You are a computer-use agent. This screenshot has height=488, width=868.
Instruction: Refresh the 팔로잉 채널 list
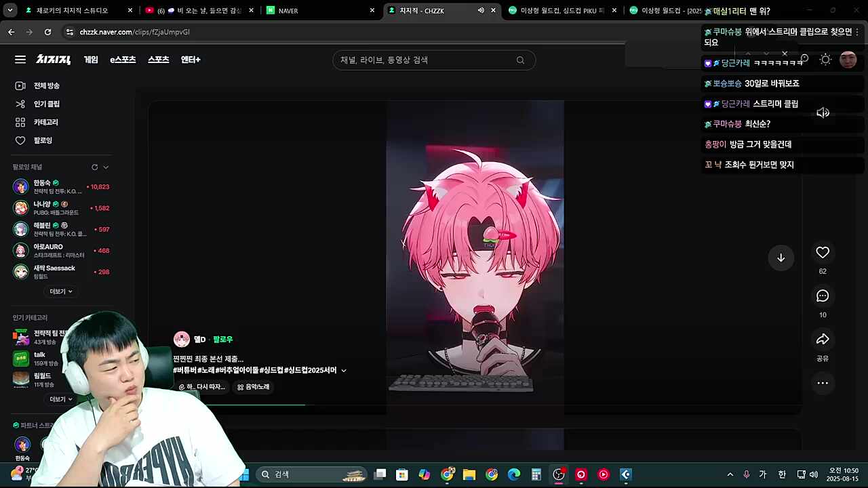point(95,167)
